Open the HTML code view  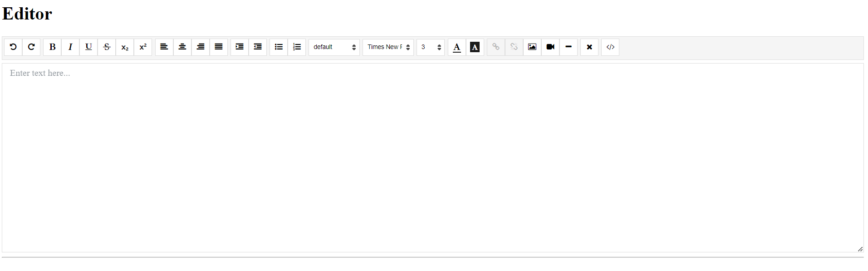610,47
